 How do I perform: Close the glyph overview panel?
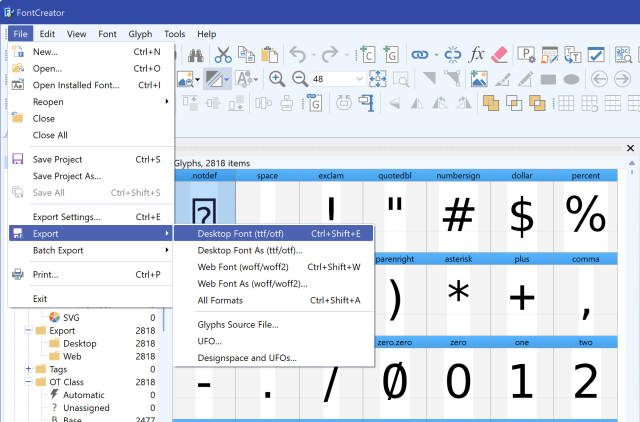point(630,148)
